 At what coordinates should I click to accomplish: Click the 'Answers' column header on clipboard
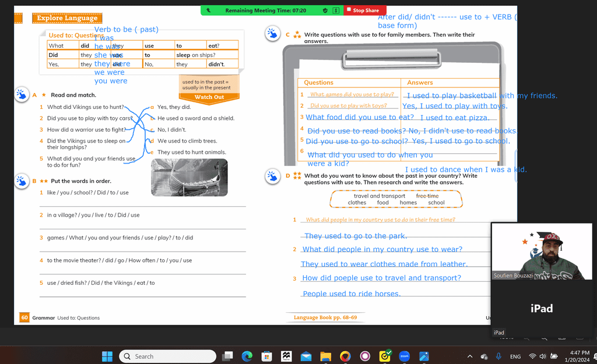(x=420, y=83)
